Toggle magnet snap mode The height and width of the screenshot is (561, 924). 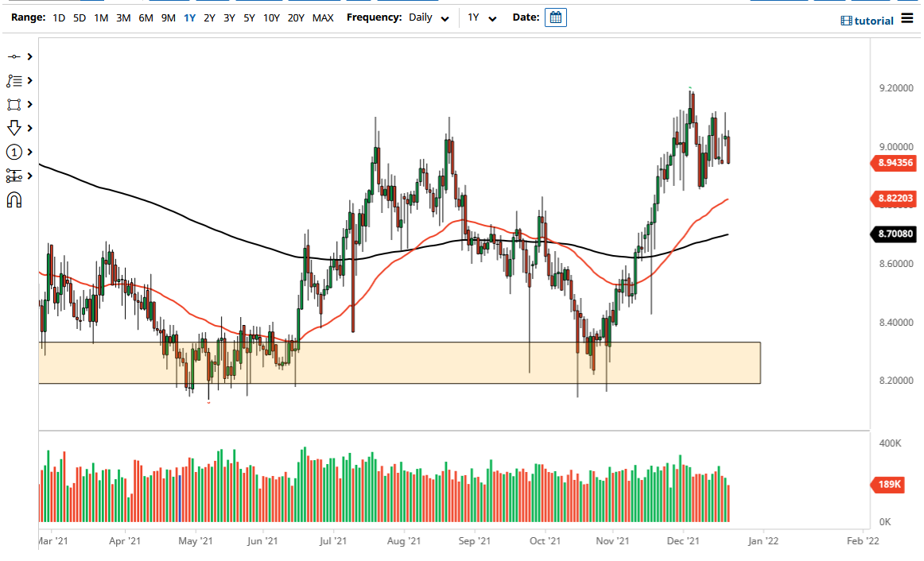(x=14, y=199)
